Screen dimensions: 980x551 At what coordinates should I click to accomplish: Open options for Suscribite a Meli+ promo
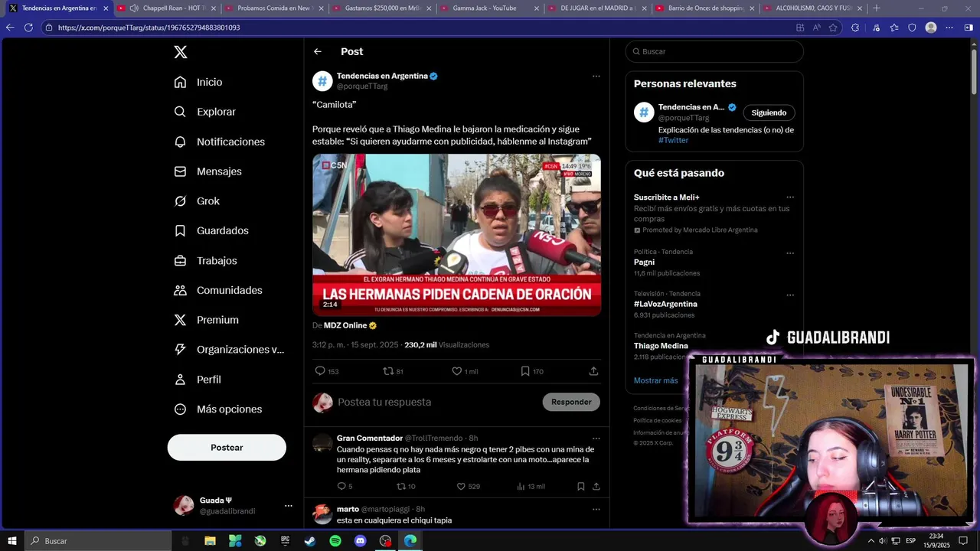coord(790,197)
